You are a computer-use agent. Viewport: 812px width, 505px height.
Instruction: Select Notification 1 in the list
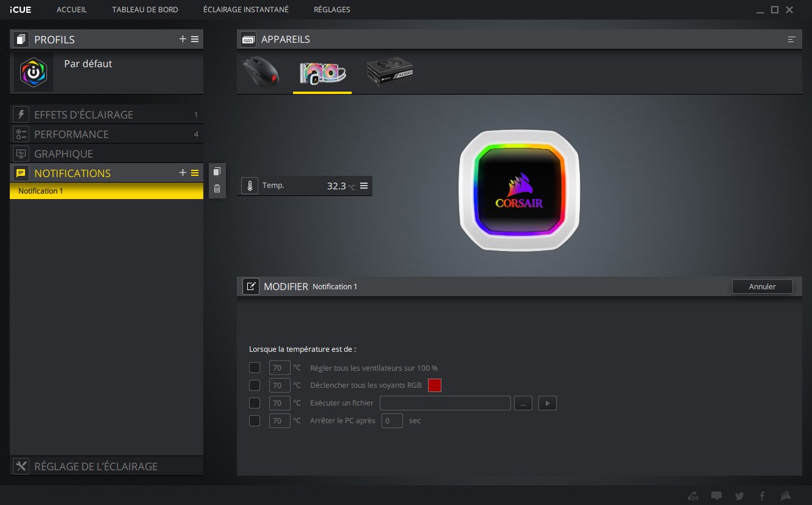106,191
